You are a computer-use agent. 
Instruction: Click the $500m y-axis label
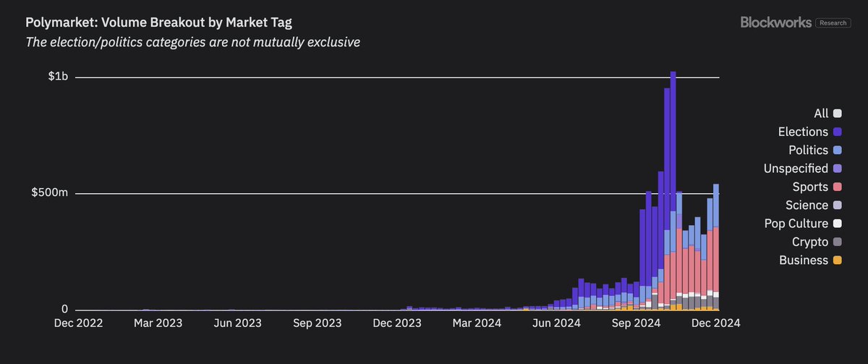(x=51, y=193)
